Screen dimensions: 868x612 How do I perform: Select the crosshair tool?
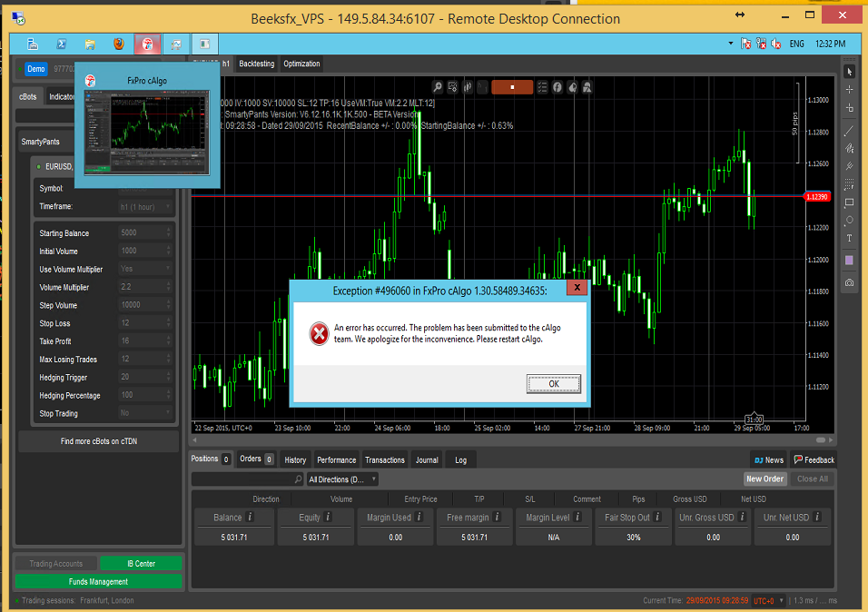[849, 89]
